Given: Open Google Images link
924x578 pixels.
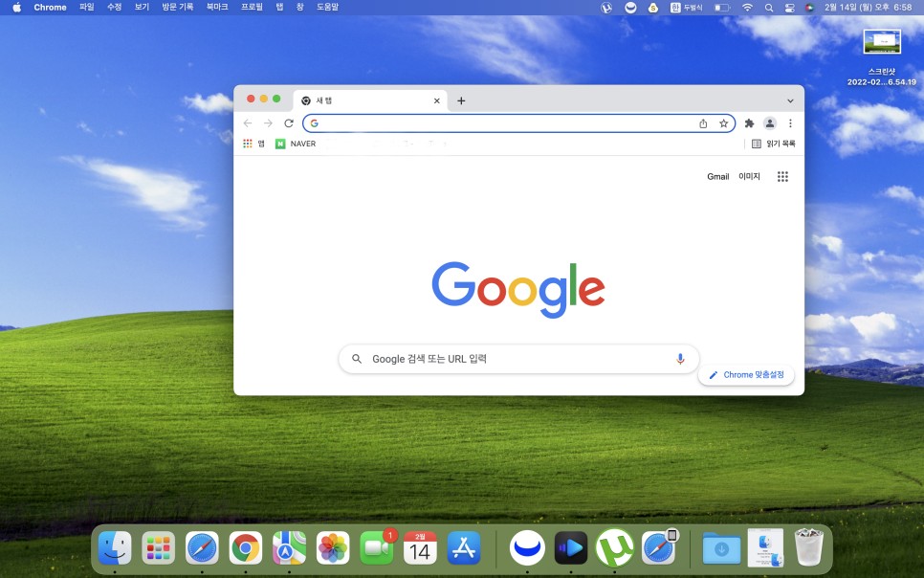Looking at the screenshot, I should [x=749, y=176].
